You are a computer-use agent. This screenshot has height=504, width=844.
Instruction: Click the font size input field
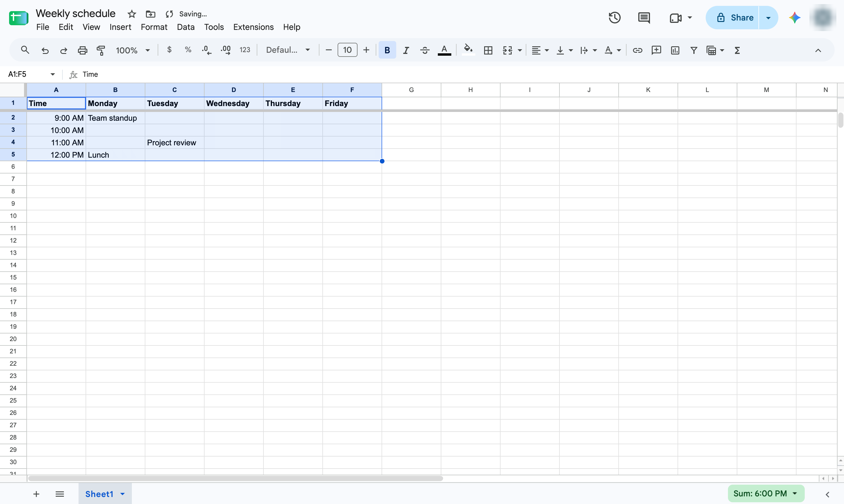[347, 50]
